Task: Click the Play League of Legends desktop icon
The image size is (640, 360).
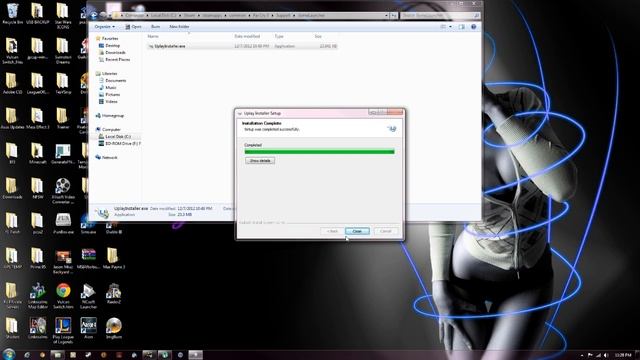Action: tap(62, 331)
